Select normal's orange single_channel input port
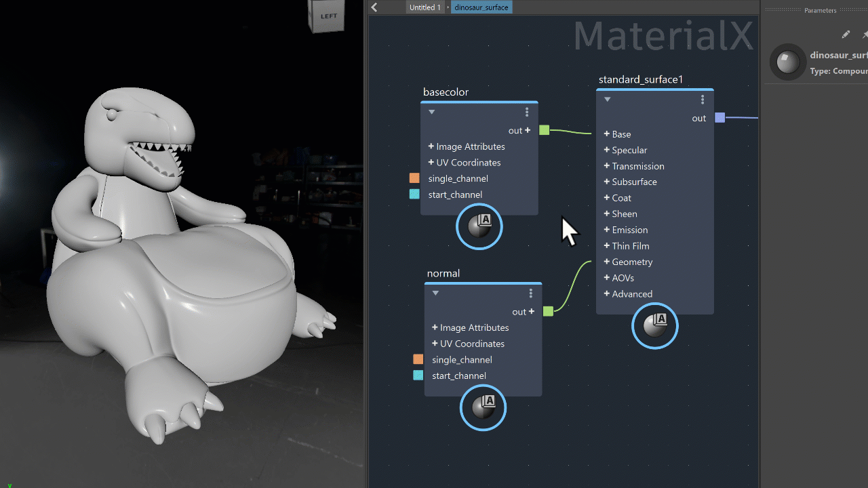The width and height of the screenshot is (868, 488). [418, 359]
